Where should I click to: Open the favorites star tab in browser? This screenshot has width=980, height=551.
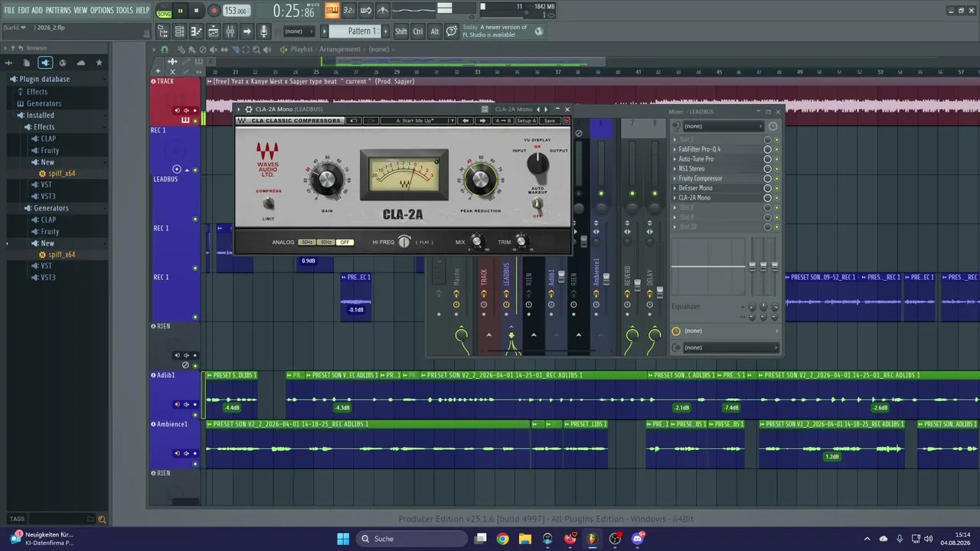pyautogui.click(x=99, y=63)
